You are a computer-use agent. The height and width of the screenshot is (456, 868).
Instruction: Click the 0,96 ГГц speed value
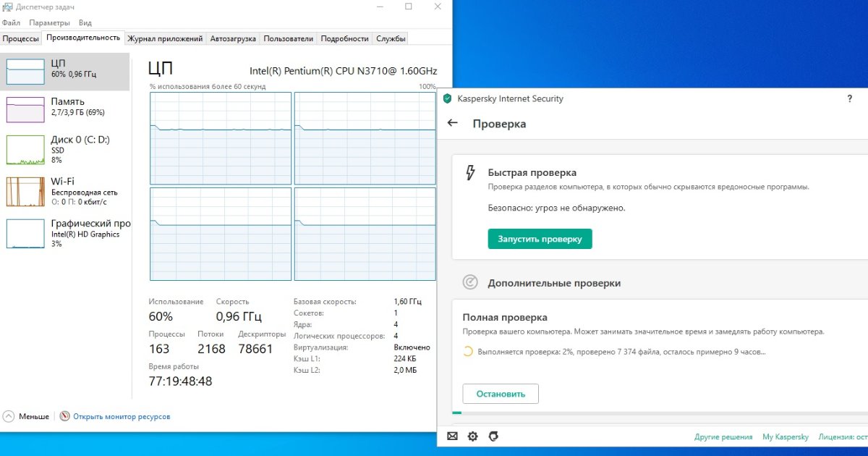click(x=239, y=316)
